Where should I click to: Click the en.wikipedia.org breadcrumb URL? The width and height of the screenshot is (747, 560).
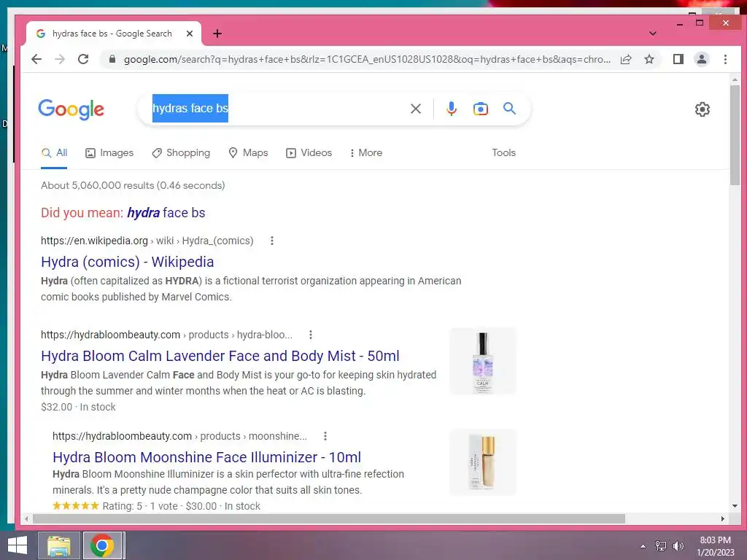(x=147, y=241)
